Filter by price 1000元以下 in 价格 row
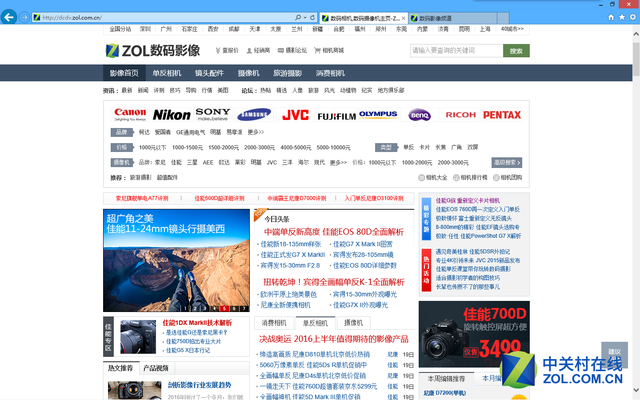This screenshot has width=640, height=400. point(152,147)
